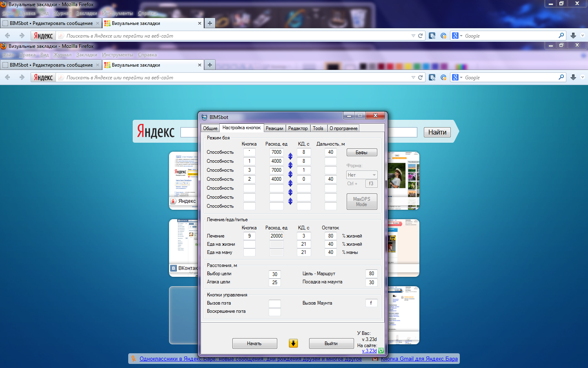
Task: Click the yellow down-arrow button
Action: click(x=293, y=343)
